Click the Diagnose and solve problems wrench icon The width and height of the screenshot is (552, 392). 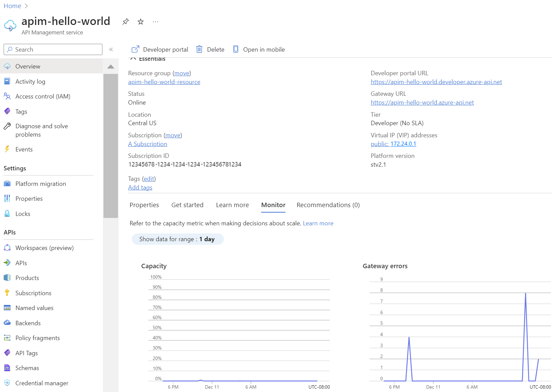tap(7, 126)
